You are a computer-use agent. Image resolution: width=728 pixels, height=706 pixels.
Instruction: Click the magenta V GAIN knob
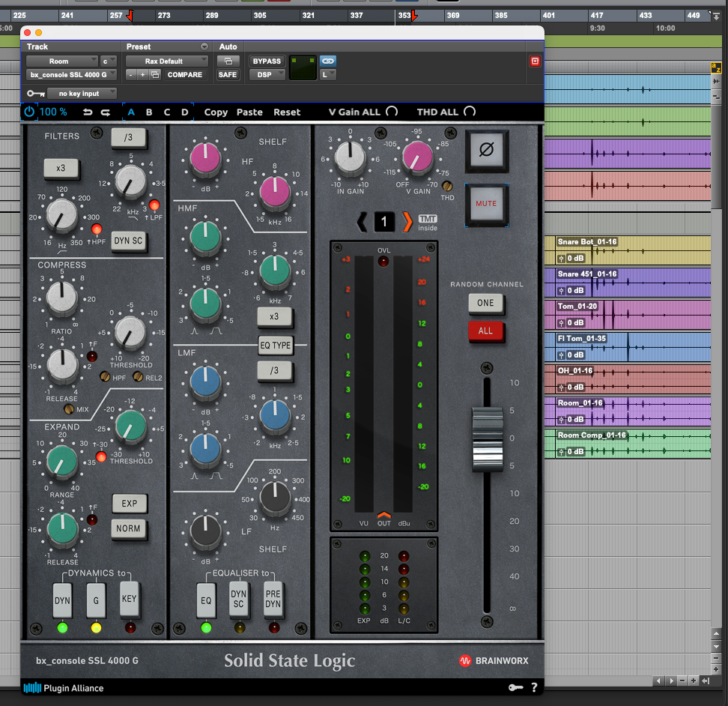417,157
